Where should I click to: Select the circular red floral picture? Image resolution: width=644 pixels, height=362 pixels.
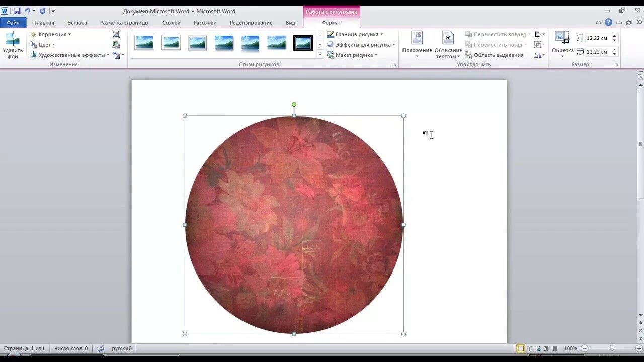click(294, 225)
